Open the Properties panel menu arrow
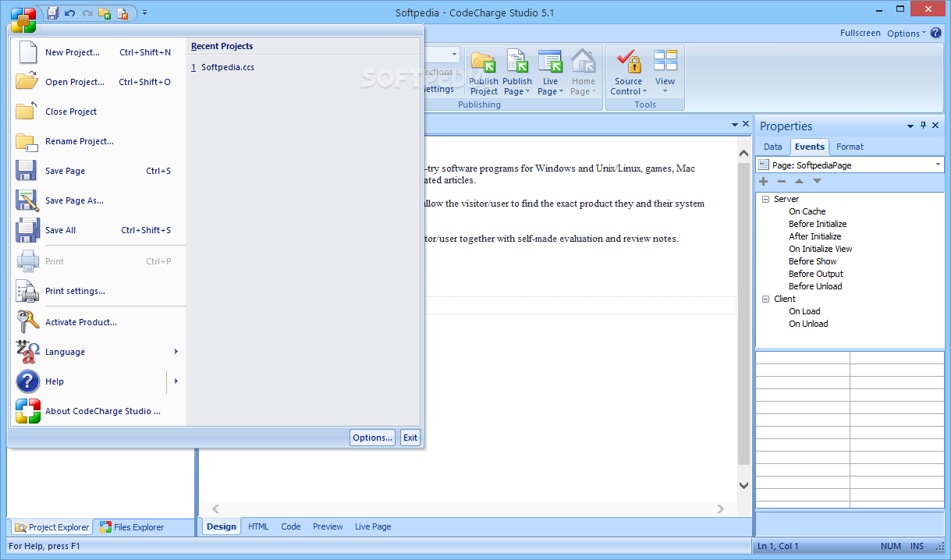The height and width of the screenshot is (560, 951). [x=910, y=126]
